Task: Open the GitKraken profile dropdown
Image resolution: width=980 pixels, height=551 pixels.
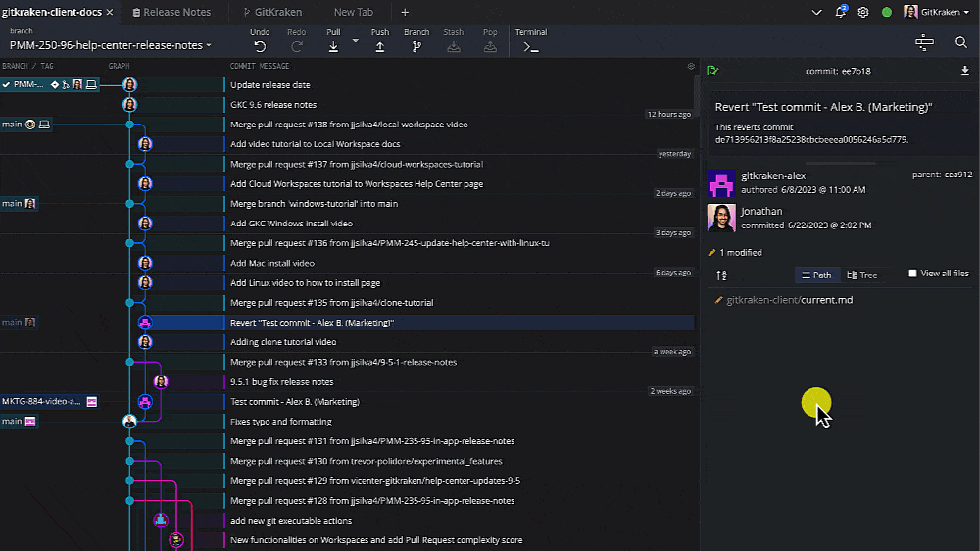Action: 936,12
